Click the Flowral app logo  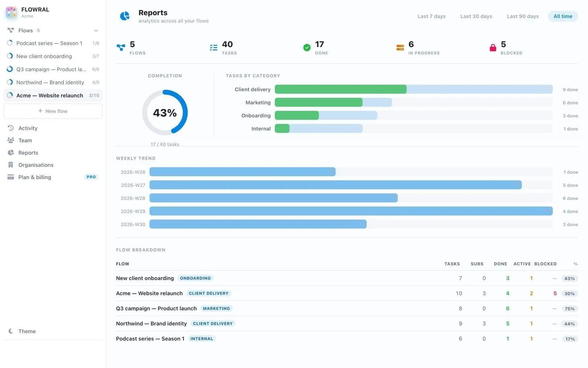[11, 12]
